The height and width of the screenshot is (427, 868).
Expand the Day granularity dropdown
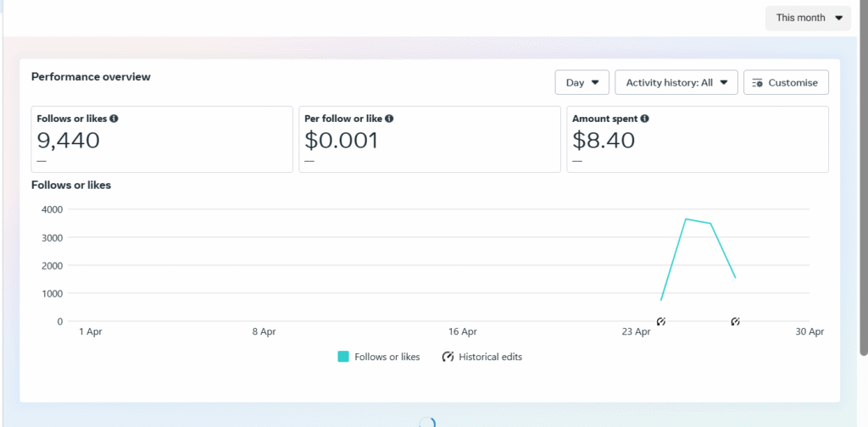point(581,83)
